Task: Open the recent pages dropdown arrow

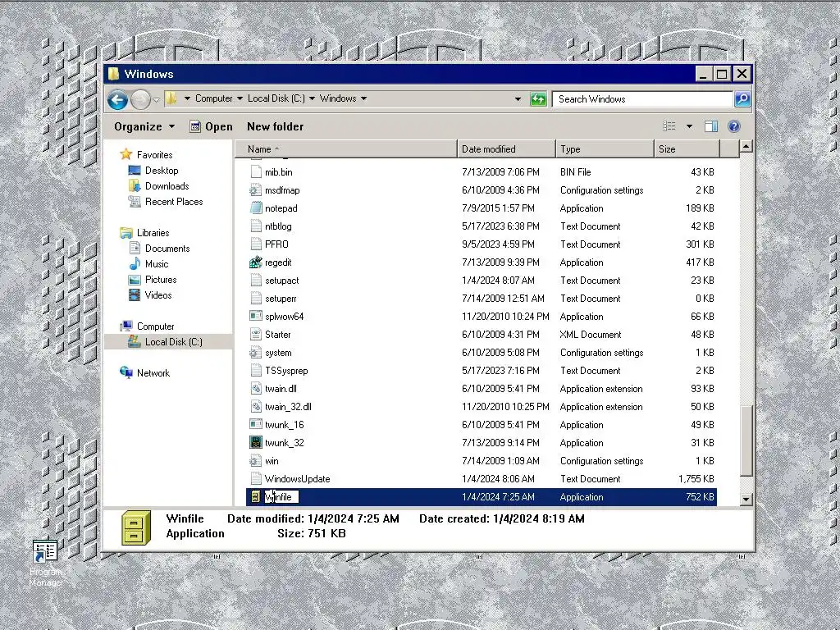Action: point(156,99)
